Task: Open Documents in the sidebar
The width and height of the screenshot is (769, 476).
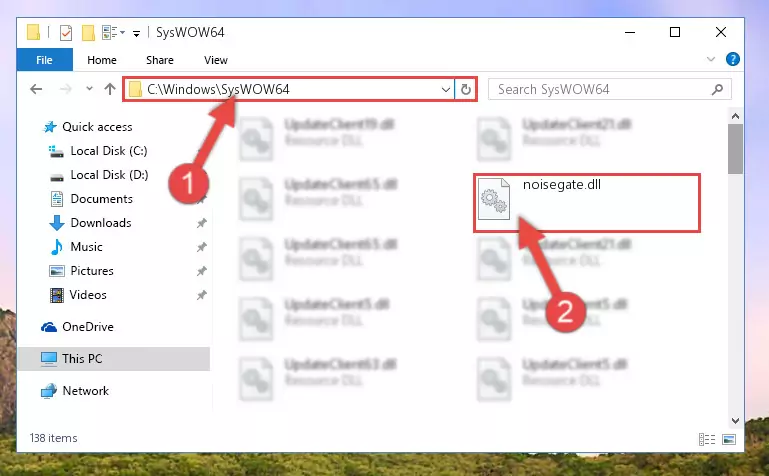Action: pos(102,199)
